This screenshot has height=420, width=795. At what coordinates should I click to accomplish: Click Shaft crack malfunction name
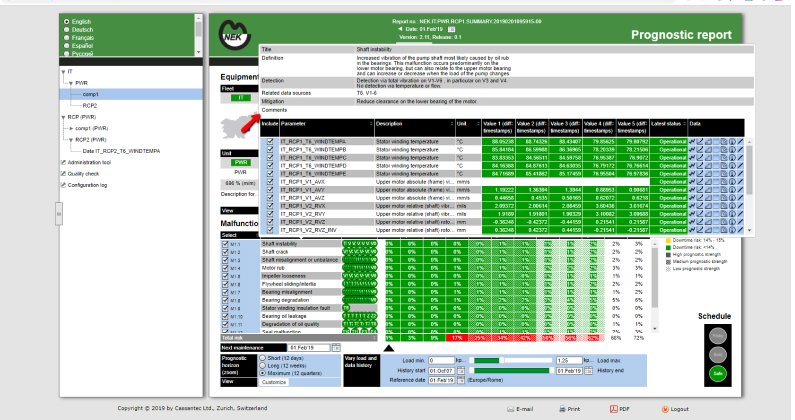275,252
